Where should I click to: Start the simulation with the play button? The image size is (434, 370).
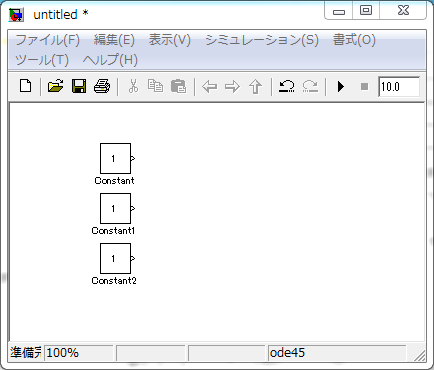(341, 87)
